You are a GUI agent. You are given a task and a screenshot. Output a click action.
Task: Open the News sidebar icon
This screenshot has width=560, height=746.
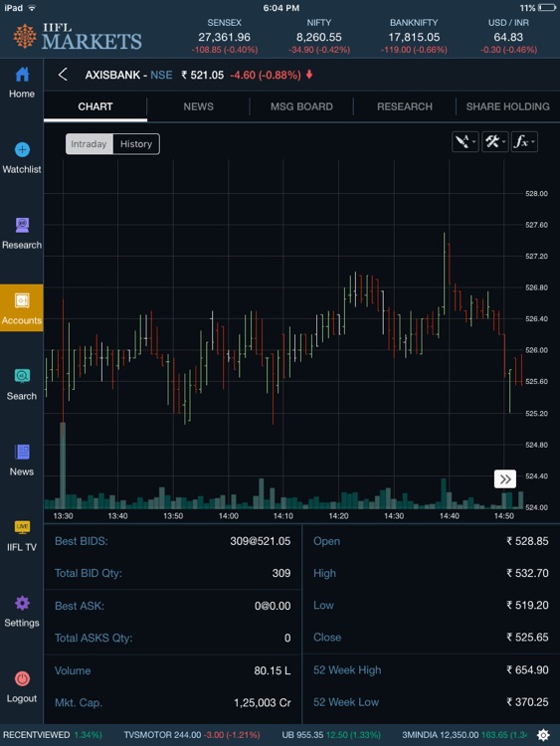coord(22,452)
